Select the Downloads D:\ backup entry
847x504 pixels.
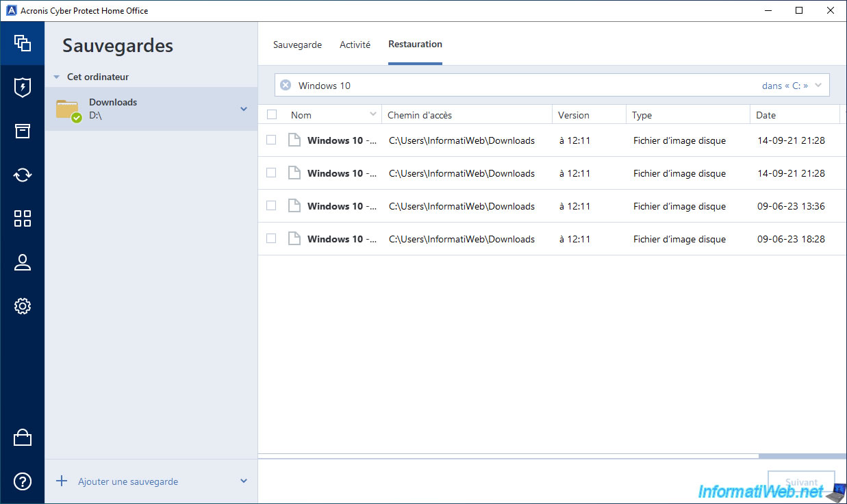(151, 109)
